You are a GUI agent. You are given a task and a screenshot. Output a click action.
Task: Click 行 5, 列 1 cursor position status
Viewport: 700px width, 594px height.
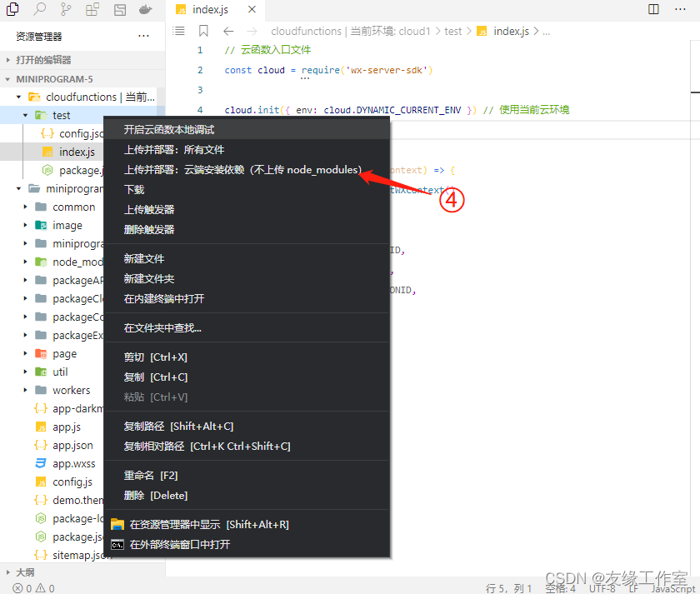508,588
